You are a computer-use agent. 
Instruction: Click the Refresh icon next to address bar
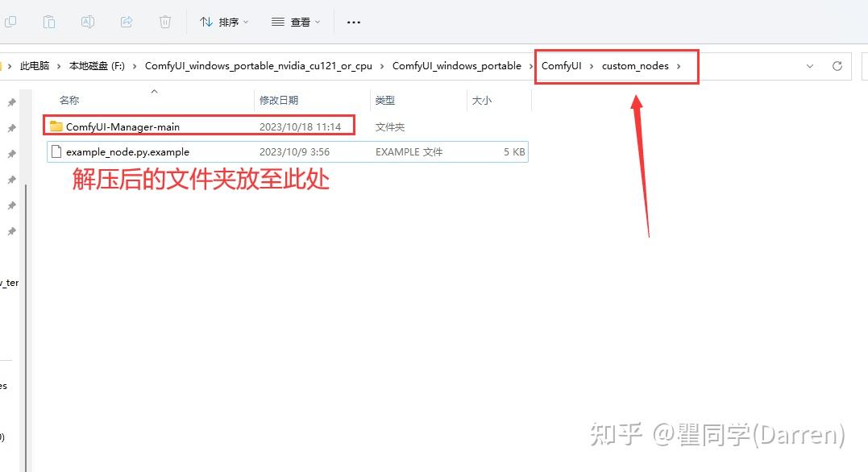coord(837,66)
